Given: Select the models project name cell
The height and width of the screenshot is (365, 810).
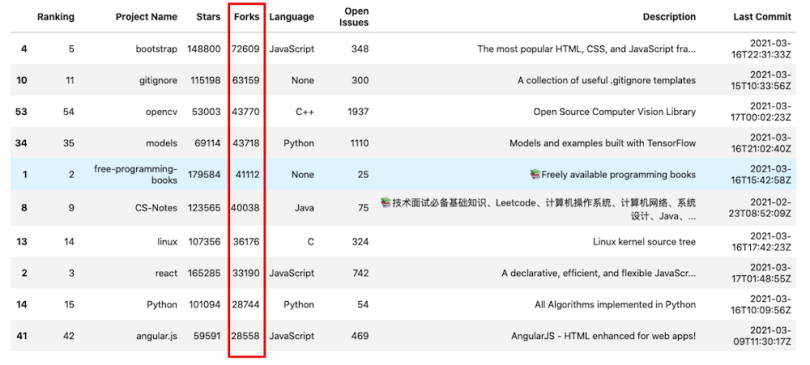Looking at the screenshot, I should [162, 143].
